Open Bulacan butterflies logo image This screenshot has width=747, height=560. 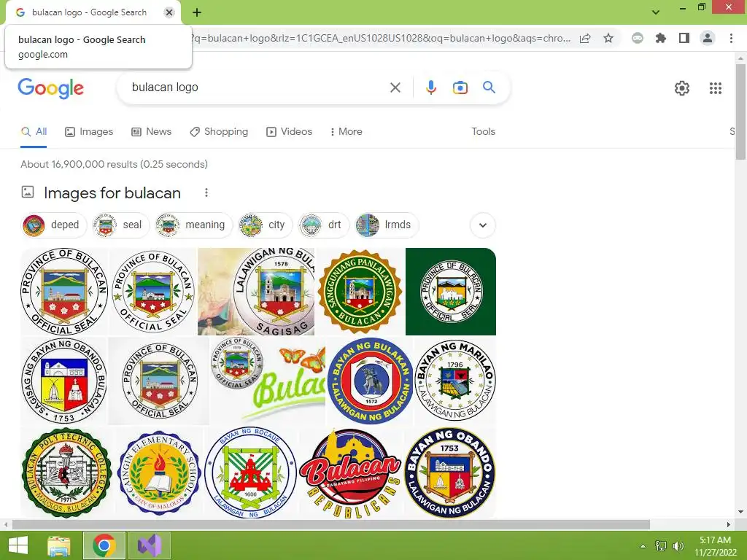click(x=268, y=381)
